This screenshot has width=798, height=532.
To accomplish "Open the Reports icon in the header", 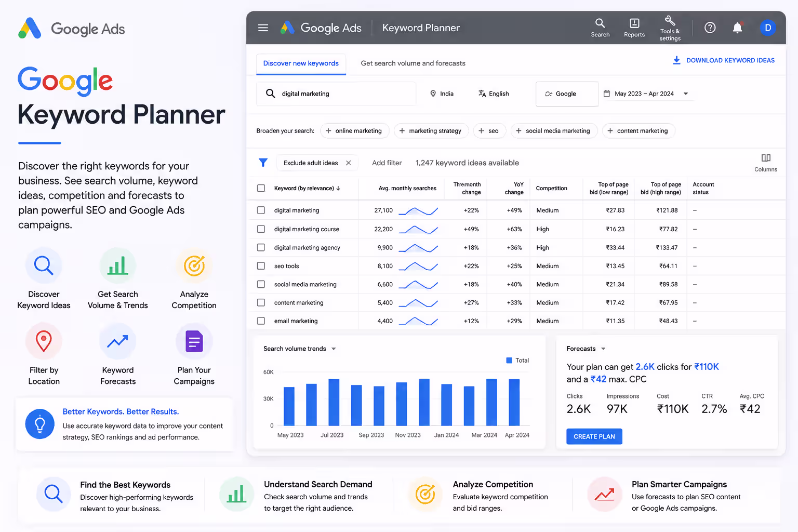I will (634, 23).
